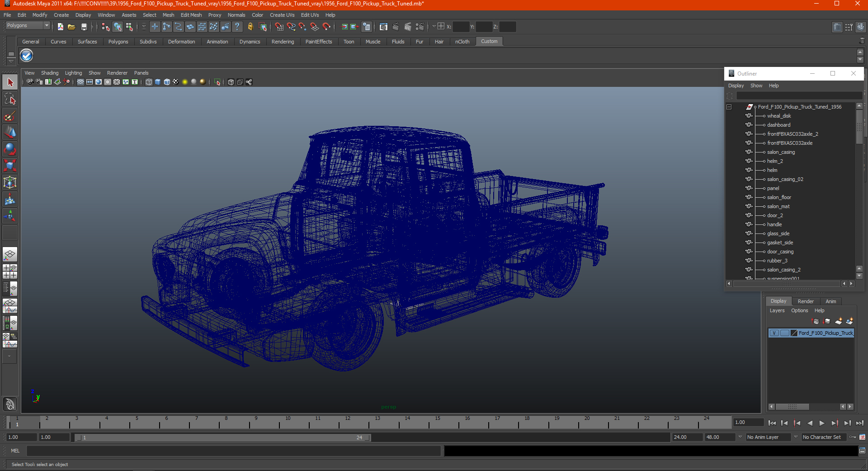Move selected layer up in list

816,321
